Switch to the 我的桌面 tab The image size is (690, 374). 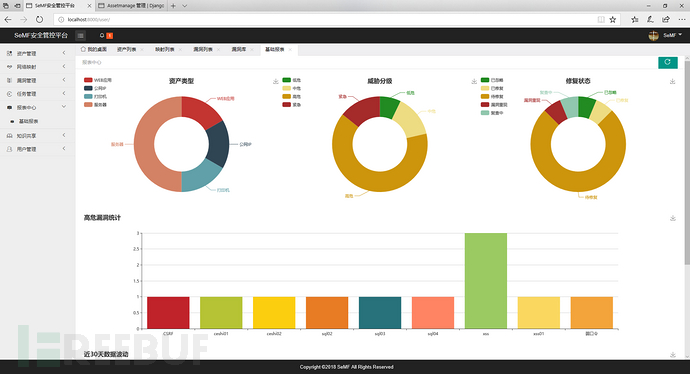coord(94,50)
